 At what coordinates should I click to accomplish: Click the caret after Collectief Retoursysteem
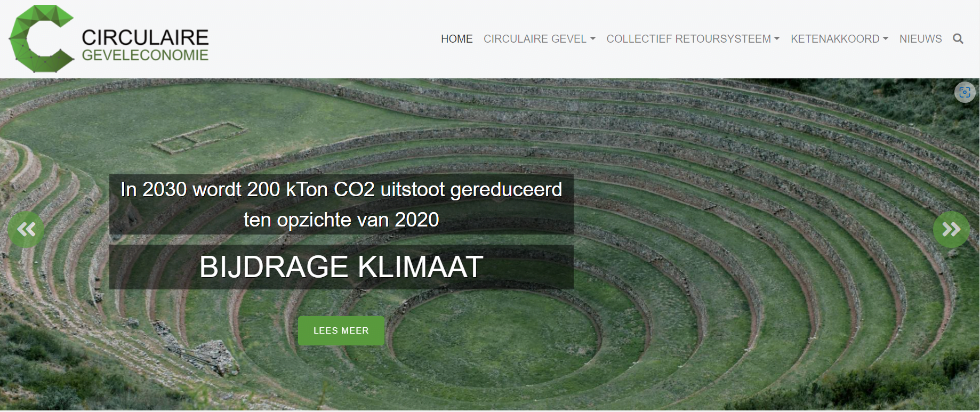777,39
